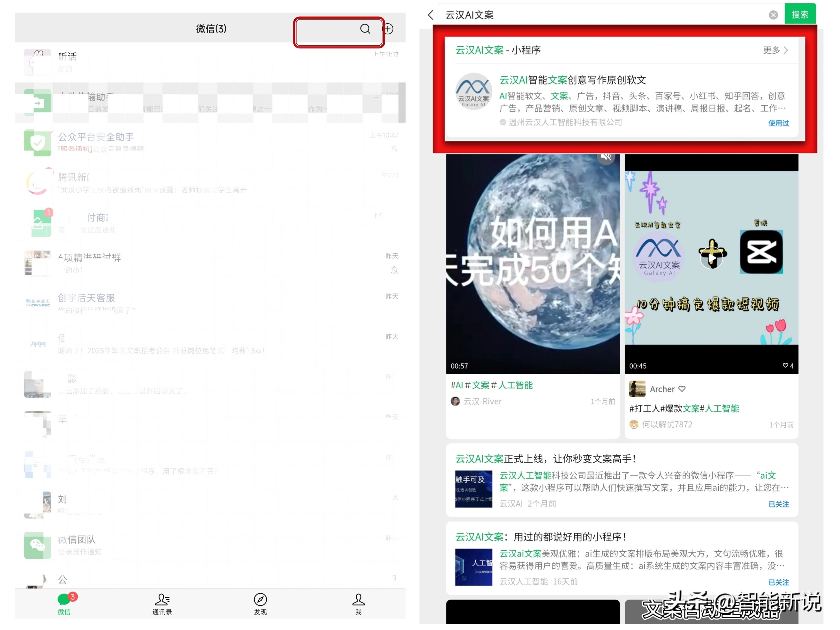Clear the search text with the X icon
Viewport: 840px width, 630px height.
click(x=773, y=15)
